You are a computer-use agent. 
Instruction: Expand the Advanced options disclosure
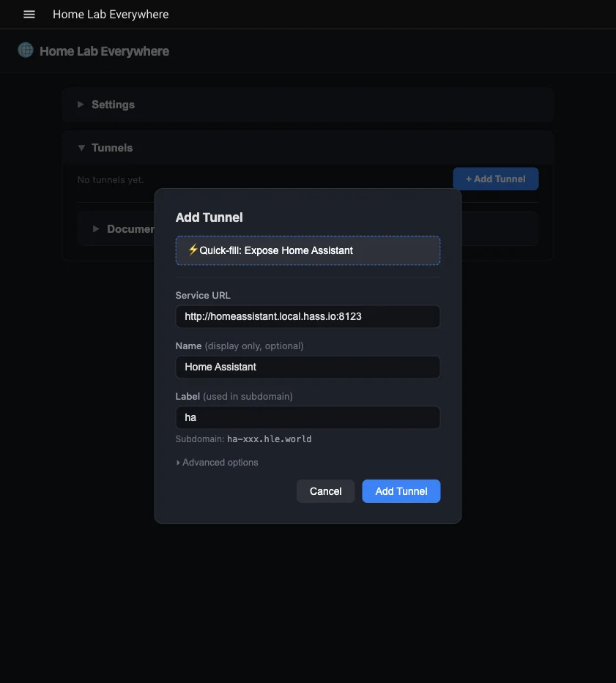pyautogui.click(x=217, y=462)
